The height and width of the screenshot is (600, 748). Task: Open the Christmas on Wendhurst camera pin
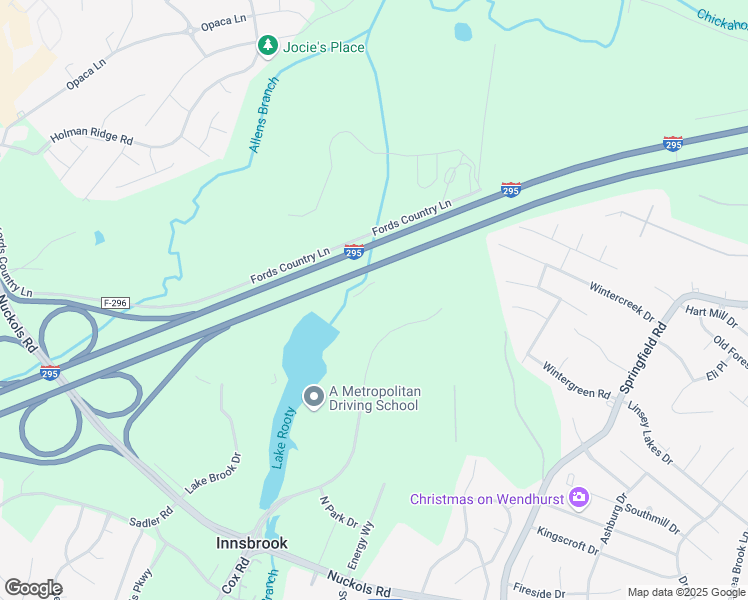pos(579,498)
